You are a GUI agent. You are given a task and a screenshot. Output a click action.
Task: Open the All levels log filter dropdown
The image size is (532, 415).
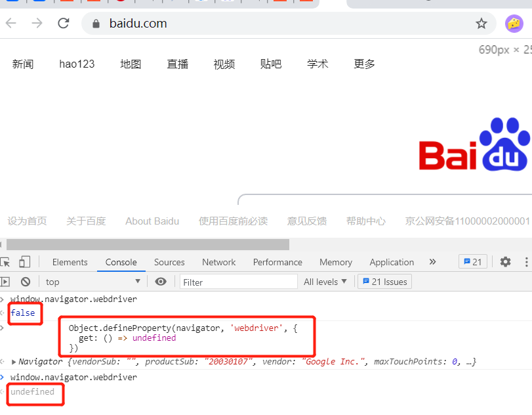pos(326,281)
